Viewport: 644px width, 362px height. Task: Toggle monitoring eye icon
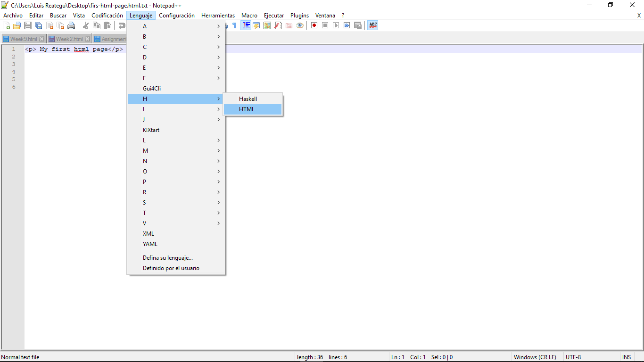coord(300,25)
